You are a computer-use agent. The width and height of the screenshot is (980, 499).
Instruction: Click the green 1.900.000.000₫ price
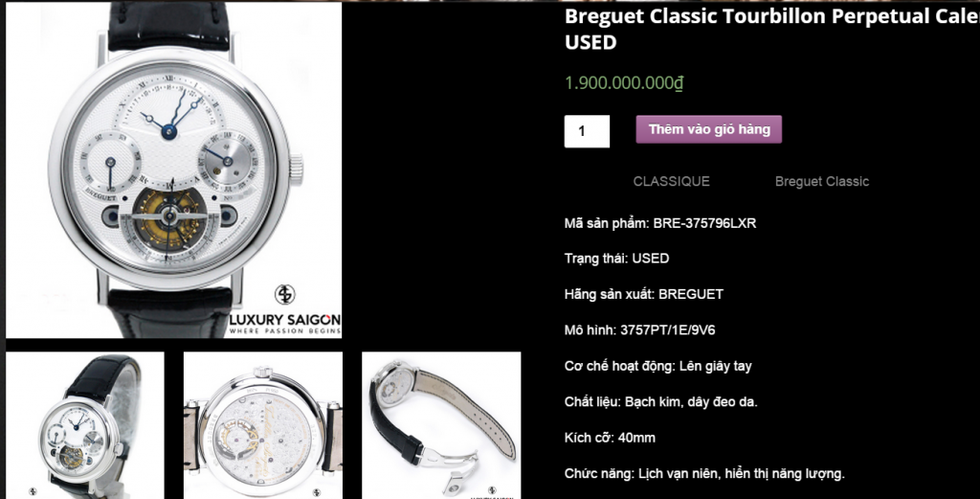pos(624,82)
